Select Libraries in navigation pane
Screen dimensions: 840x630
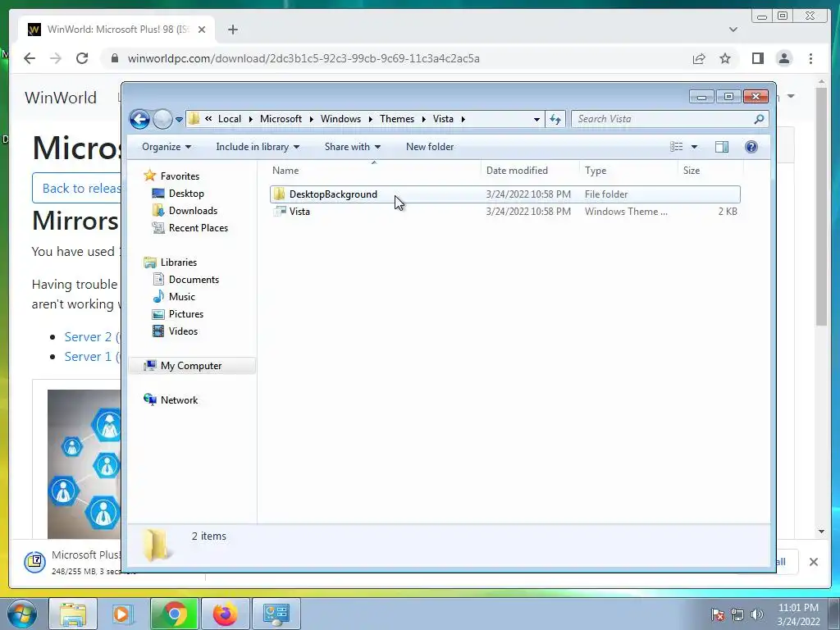178,262
